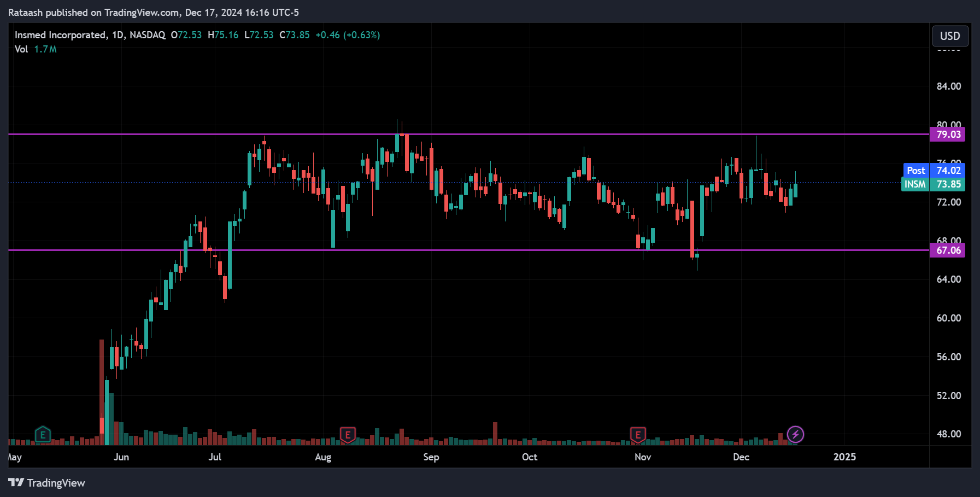Click the 72.00 price scale value
980x497 pixels.
tap(949, 202)
